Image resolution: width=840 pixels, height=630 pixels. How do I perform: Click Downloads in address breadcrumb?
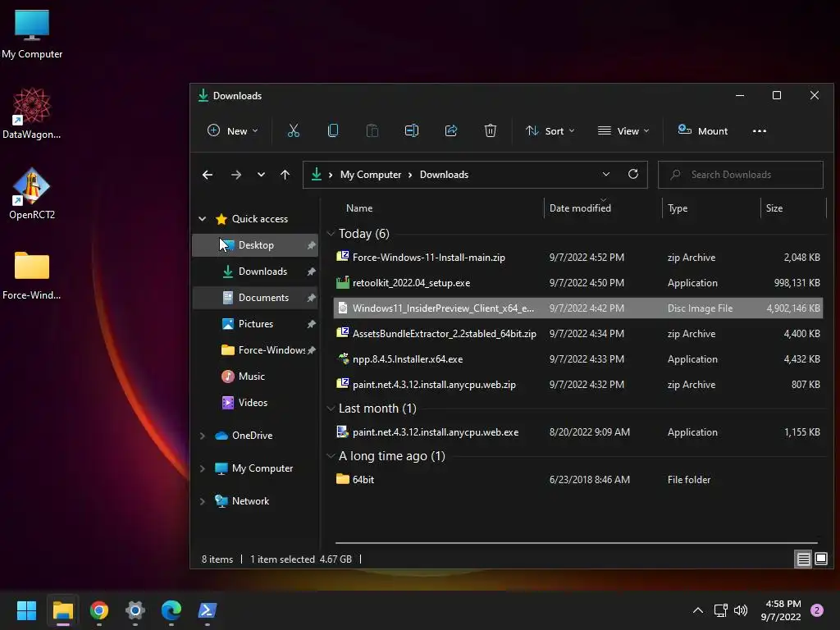point(444,175)
